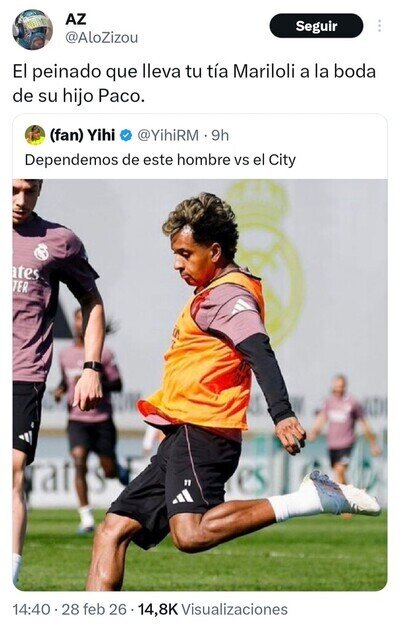Open the 14,8K Visualizaciones count

coord(213,610)
